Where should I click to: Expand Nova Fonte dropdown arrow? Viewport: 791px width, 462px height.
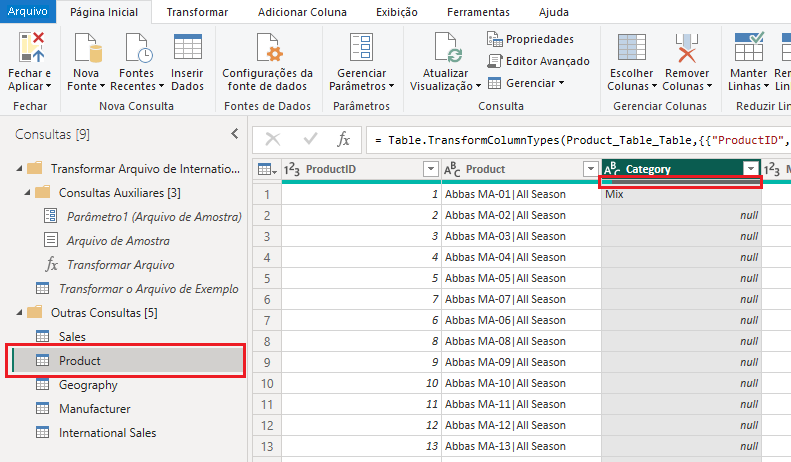(x=102, y=86)
